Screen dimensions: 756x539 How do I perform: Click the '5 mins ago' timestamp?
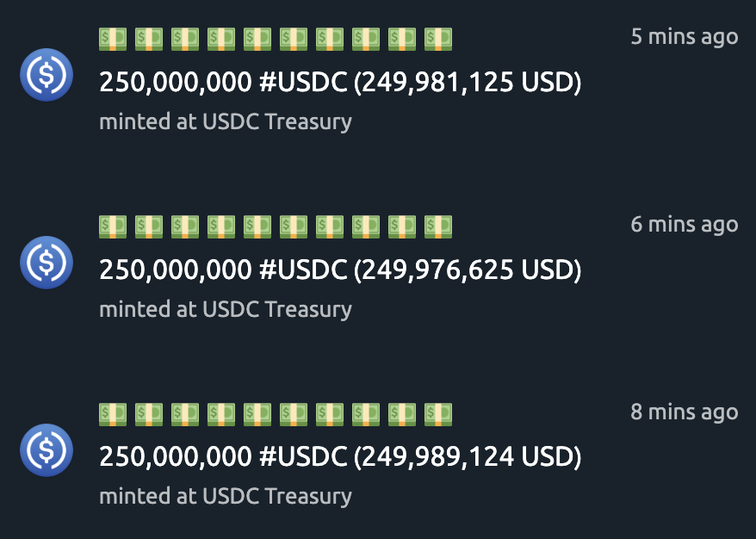685,37
